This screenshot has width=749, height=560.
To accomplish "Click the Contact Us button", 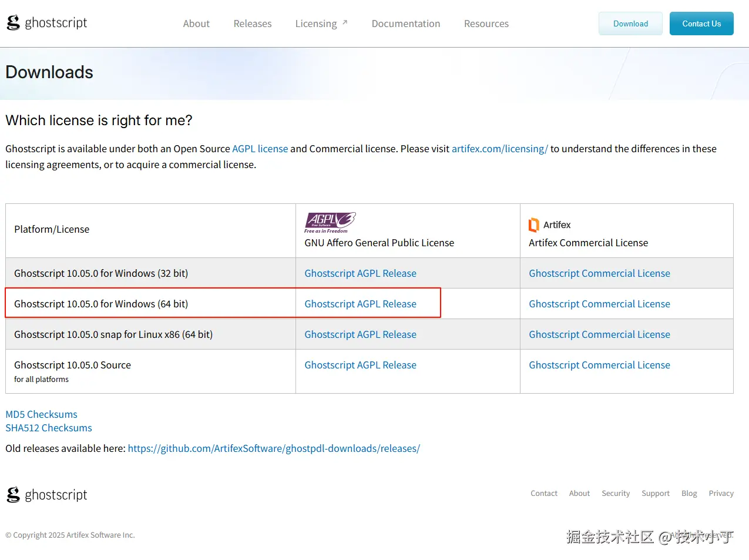I will point(701,24).
